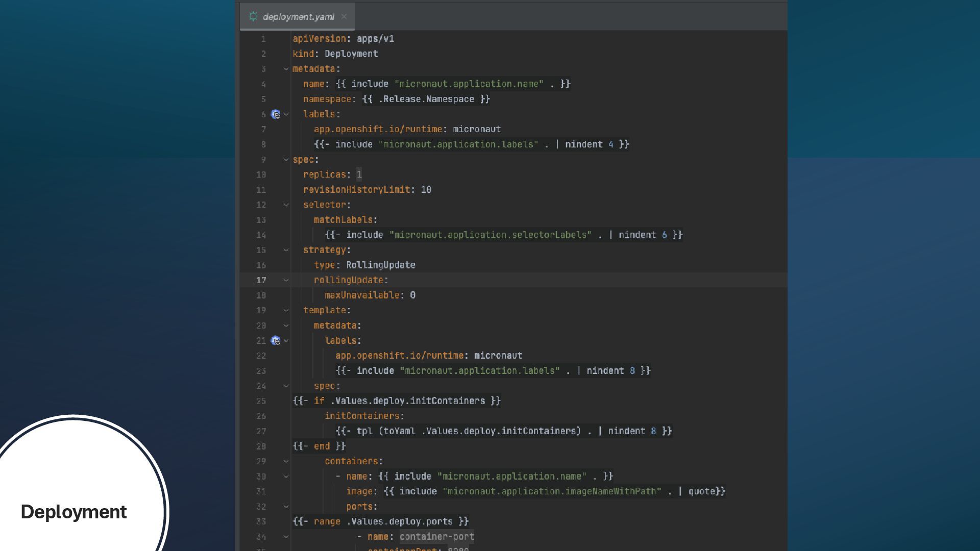Collapse the containers list on line 29
Screen dimensions: 980x551
[x=286, y=462]
